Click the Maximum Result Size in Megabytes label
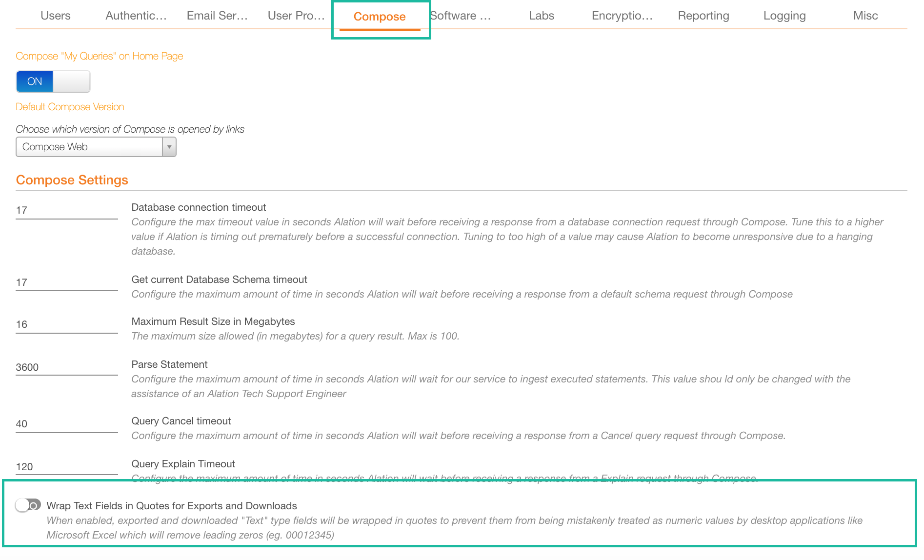Viewport: 924px width, 560px height. [213, 321]
